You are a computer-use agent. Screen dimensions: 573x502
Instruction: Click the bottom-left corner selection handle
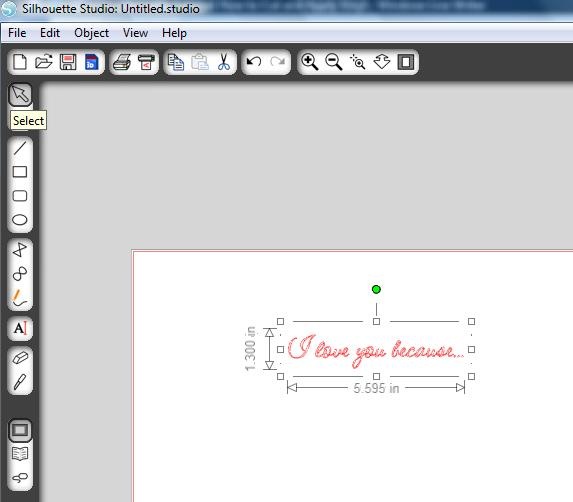click(280, 376)
